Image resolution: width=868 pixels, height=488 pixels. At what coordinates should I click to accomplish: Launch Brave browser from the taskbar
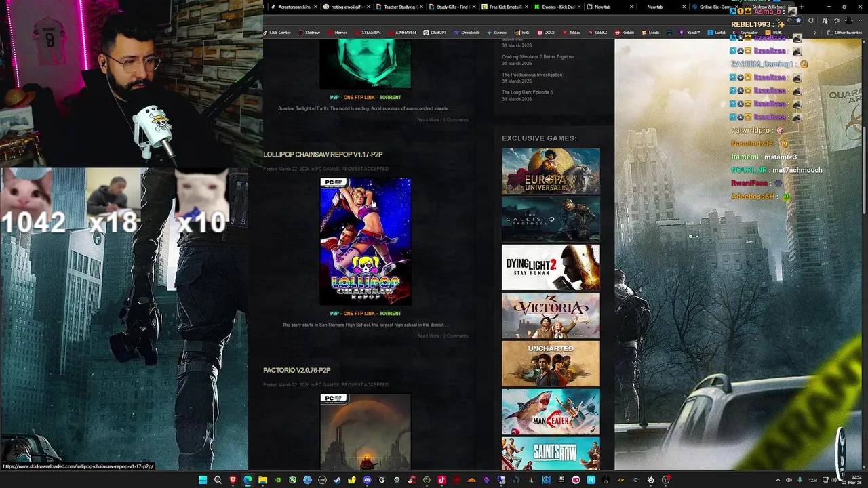233,480
